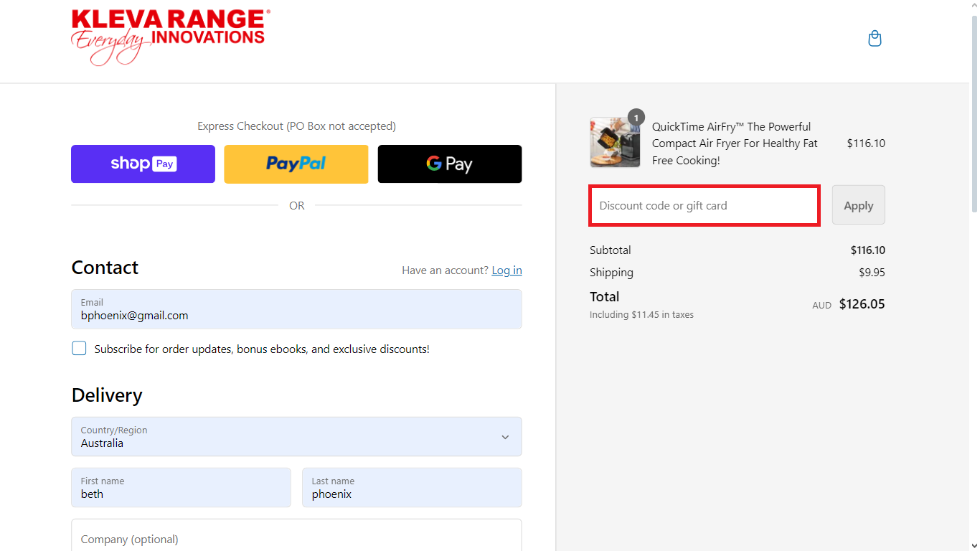Click the Apply discount button
Viewport: 980px width, 551px height.
[x=858, y=204]
